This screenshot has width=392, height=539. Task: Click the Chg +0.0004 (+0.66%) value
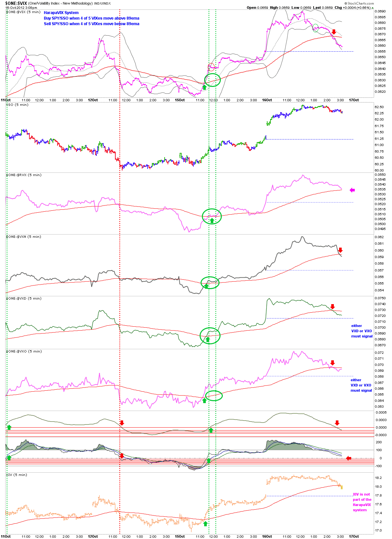[x=353, y=8]
